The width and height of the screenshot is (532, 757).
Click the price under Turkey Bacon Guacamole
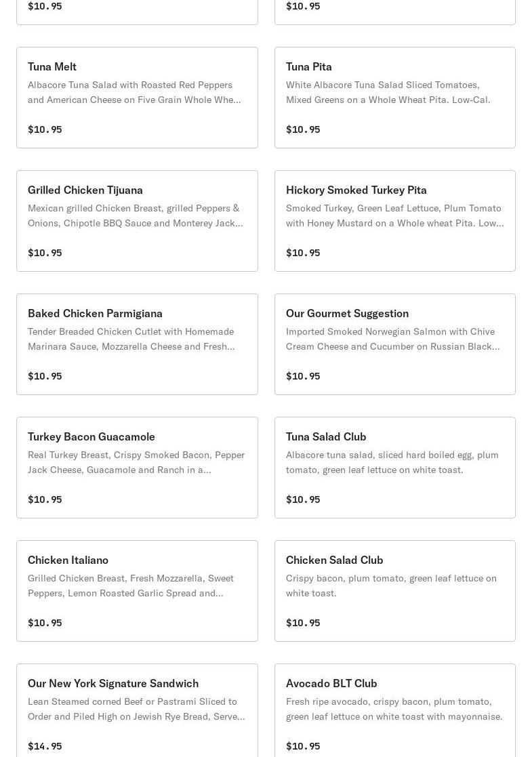click(45, 499)
